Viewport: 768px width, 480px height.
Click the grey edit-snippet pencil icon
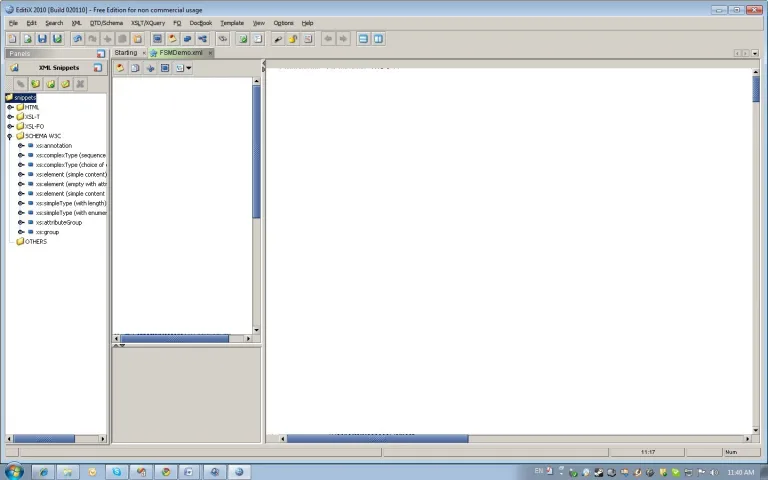pyautogui.click(x=21, y=84)
